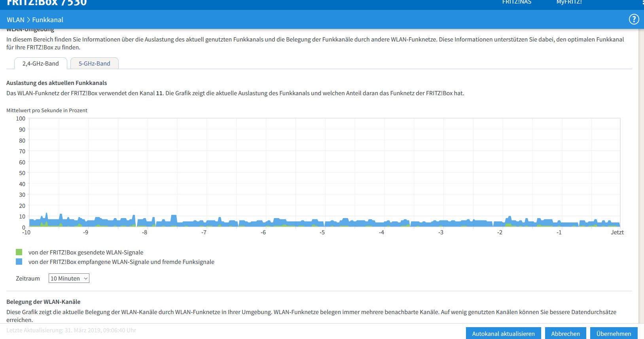Click the '-10' time axis label
The height and width of the screenshot is (339, 644).
coord(26,232)
